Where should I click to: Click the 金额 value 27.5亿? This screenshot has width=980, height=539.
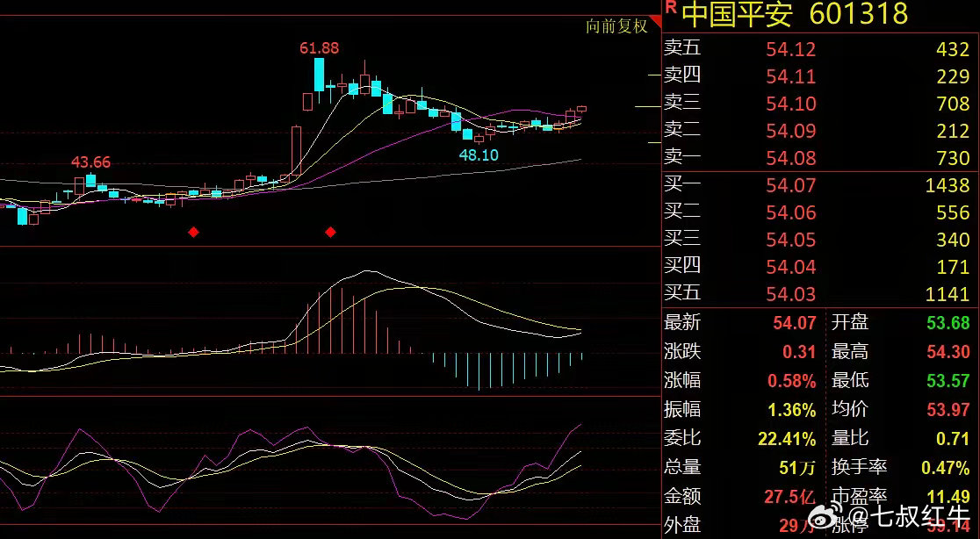pos(790,497)
